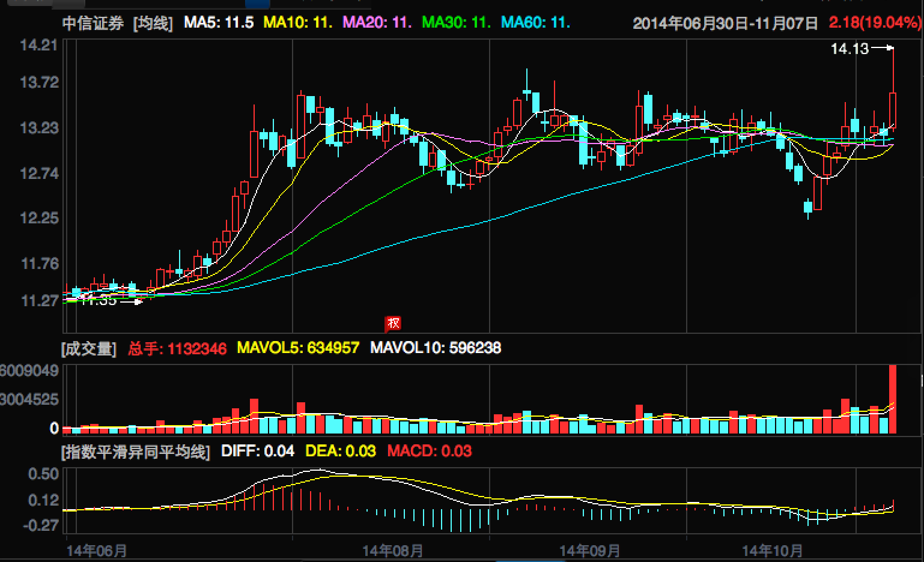The image size is (924, 562).
Task: Click the tallest red volume bar
Action: click(893, 399)
